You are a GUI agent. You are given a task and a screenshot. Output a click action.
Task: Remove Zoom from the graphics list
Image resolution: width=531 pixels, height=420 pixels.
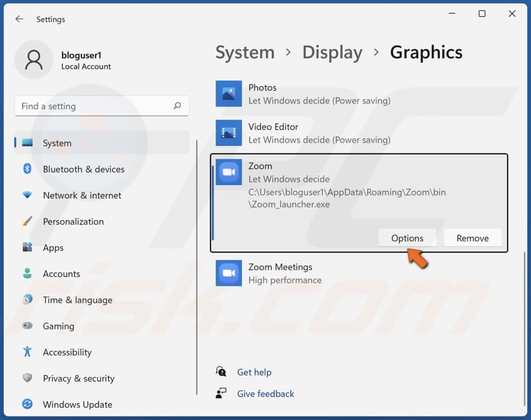[x=473, y=238]
